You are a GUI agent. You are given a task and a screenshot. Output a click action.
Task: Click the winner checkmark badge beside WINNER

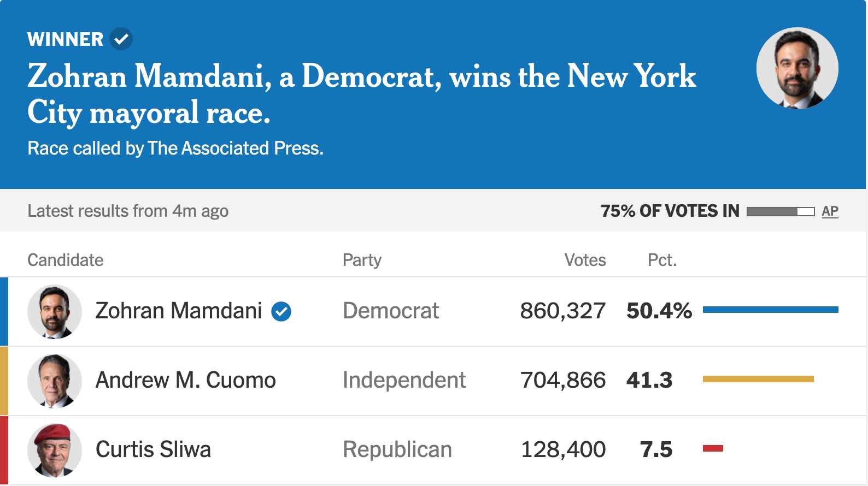pos(121,39)
